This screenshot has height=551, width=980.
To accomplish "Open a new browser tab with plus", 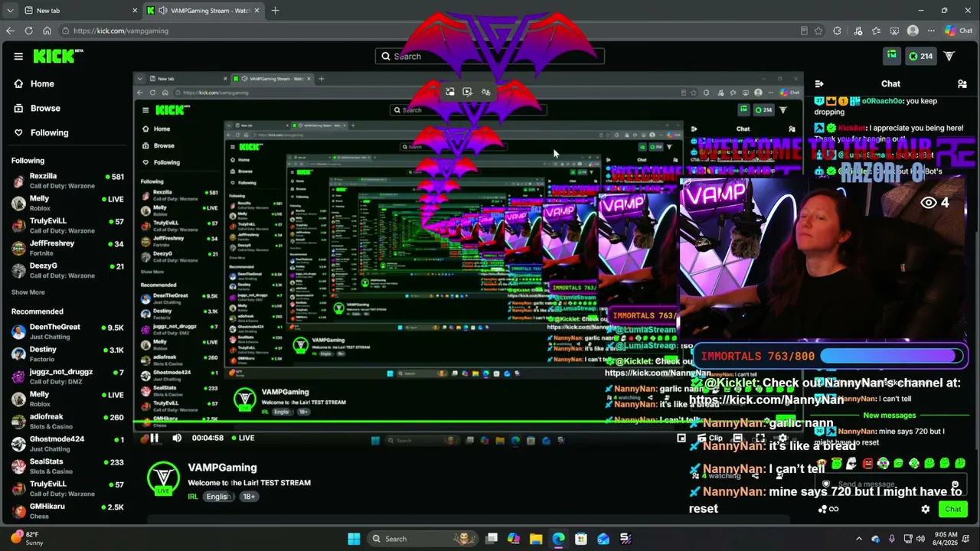I will pyautogui.click(x=275, y=11).
